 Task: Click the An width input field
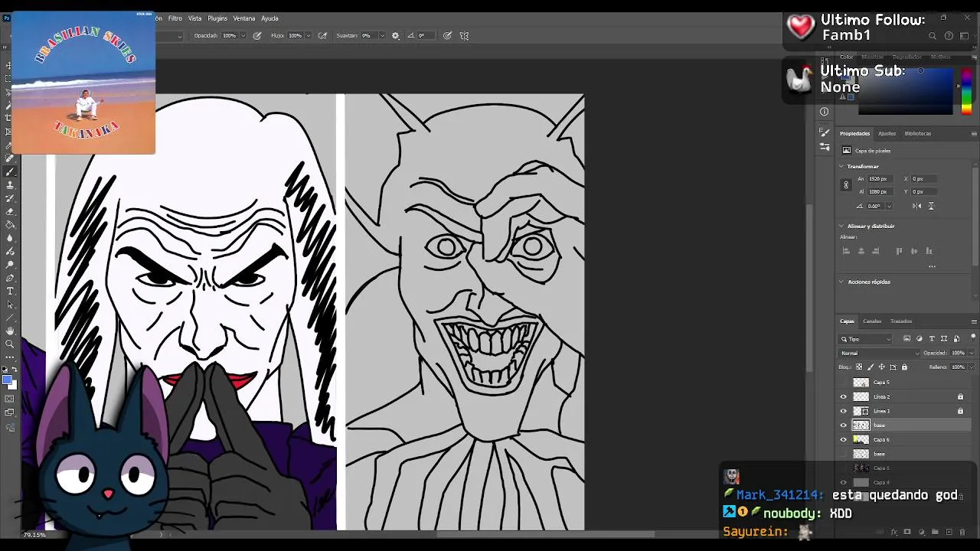coord(879,178)
